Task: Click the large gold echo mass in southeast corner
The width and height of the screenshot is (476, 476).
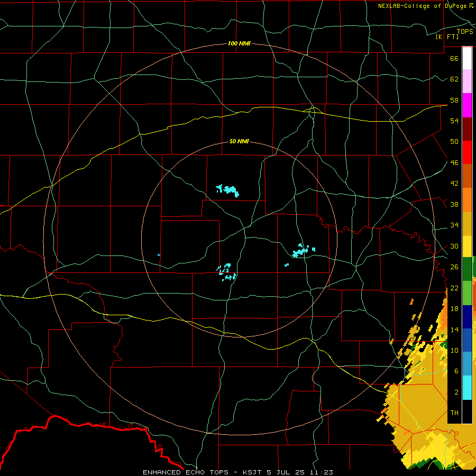Action: [425, 410]
